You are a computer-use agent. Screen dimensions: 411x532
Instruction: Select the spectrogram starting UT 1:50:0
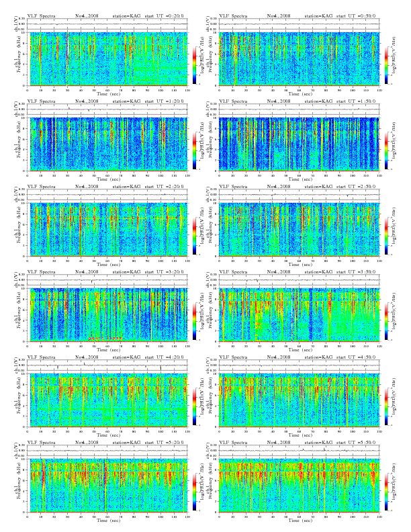(300, 144)
